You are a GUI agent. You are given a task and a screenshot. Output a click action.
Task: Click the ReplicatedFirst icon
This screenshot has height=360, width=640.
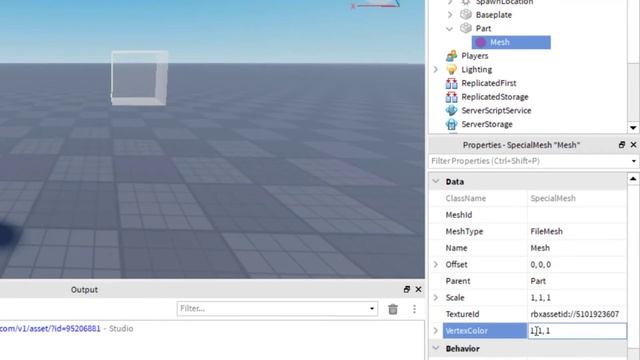(451, 83)
